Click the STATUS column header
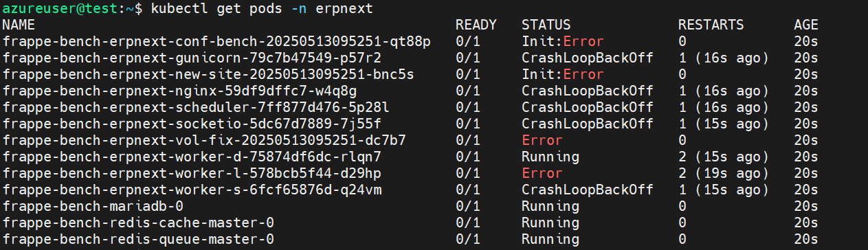 [x=546, y=25]
